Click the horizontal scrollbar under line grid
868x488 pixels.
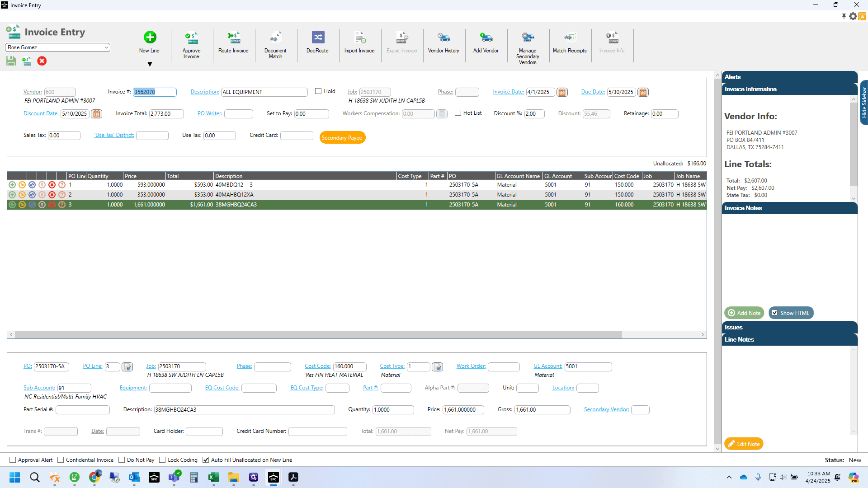[318, 335]
